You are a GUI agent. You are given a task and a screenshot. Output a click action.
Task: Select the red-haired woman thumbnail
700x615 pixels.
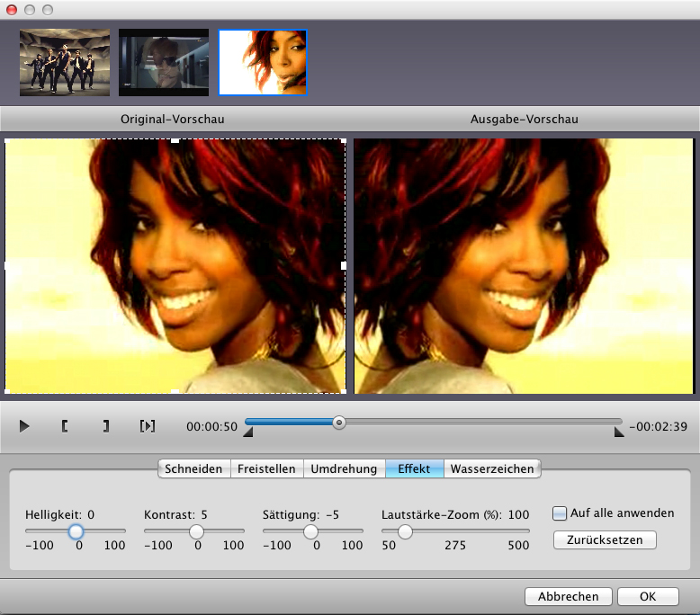[x=263, y=63]
